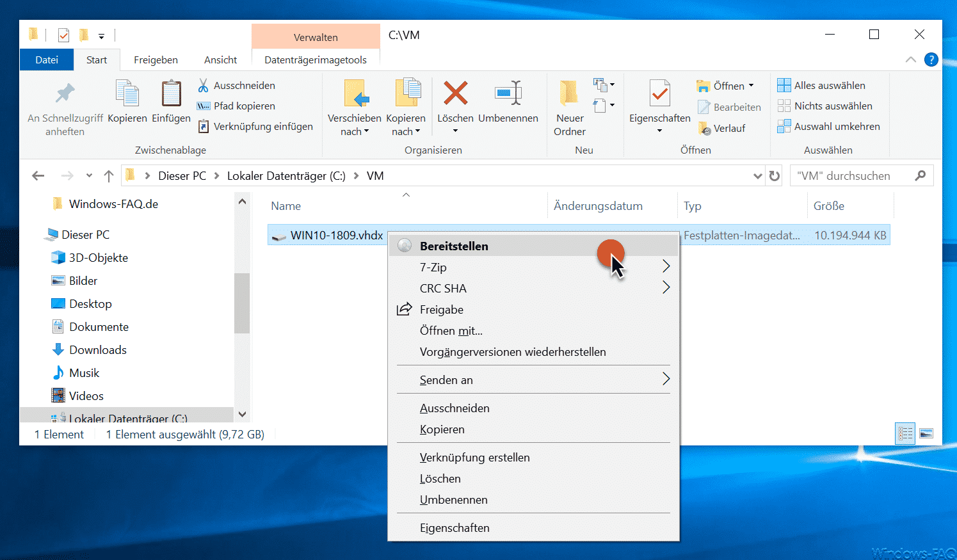This screenshot has width=957, height=560.
Task: Choose Öffnen mit... in context menu
Action: [533, 330]
